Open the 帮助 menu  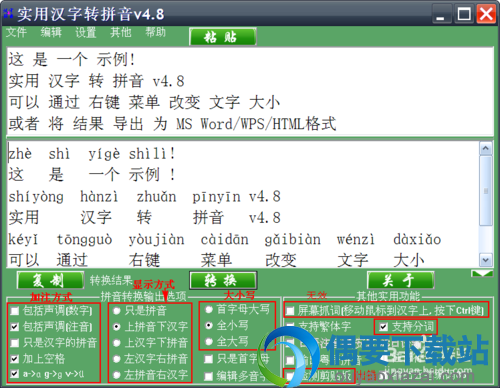click(x=155, y=32)
